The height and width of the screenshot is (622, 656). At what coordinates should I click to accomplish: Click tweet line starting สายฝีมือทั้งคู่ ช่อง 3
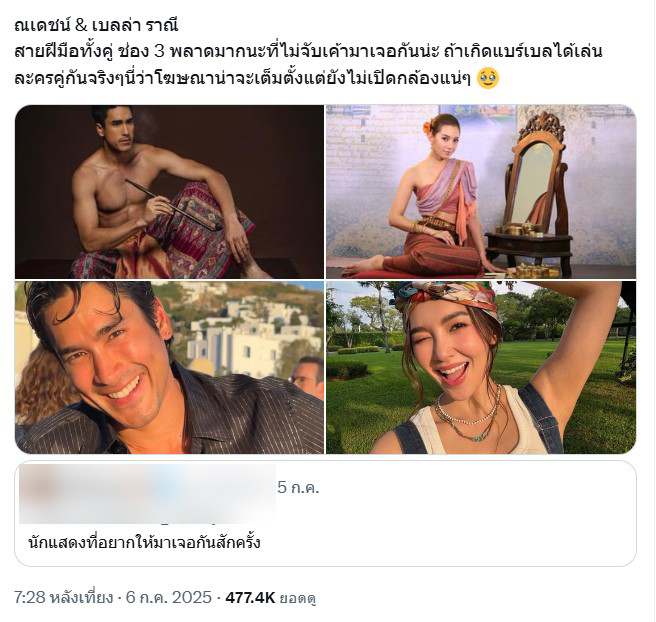308,52
